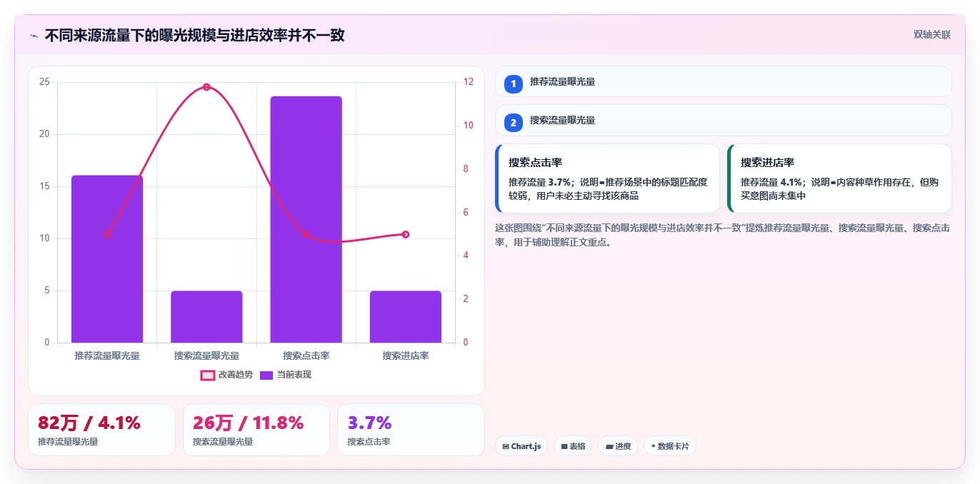Click the x-axis label 搜索进店率

point(405,356)
